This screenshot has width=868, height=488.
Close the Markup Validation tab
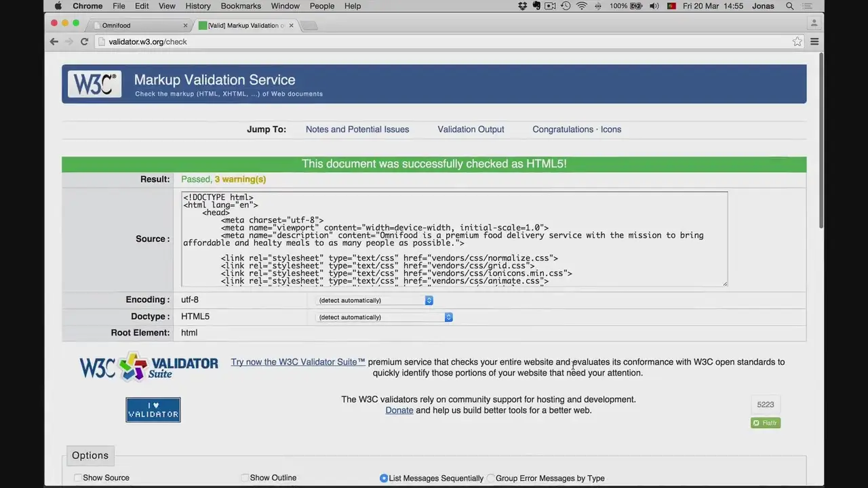coord(292,26)
